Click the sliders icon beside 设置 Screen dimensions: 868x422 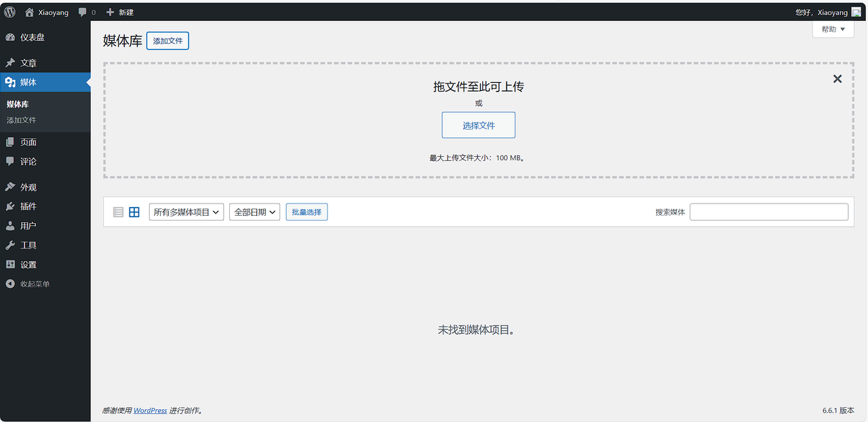point(10,265)
